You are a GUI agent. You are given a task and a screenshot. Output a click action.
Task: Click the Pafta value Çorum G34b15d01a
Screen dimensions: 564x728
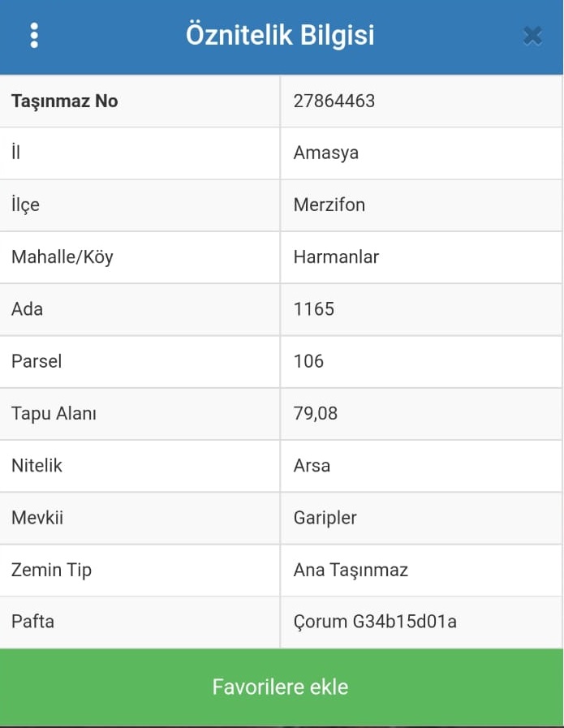375,622
